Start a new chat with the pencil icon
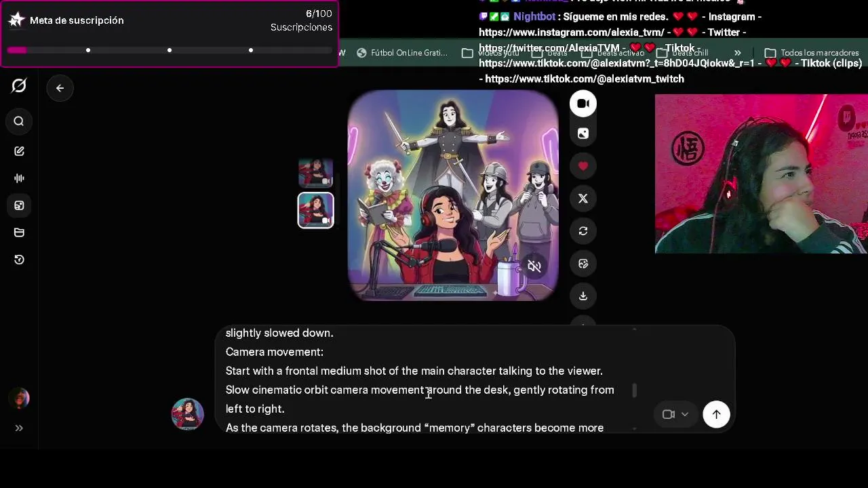This screenshot has width=868, height=488. tap(19, 151)
